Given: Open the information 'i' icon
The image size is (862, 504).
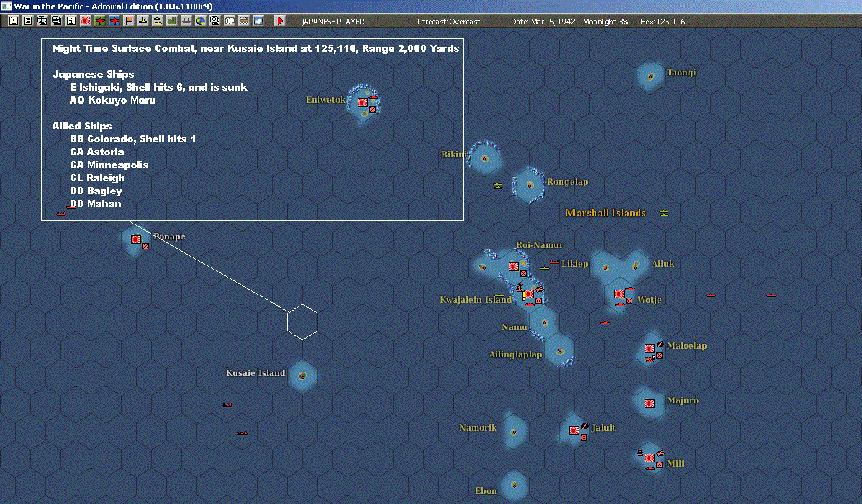Looking at the screenshot, I should tap(71, 21).
